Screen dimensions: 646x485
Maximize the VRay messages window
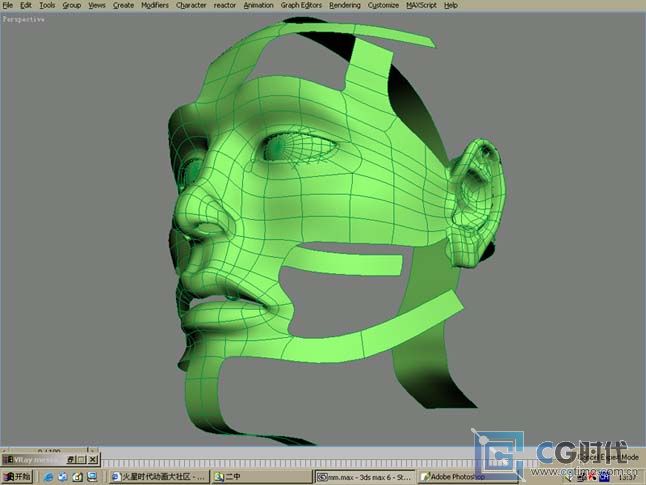[x=82, y=459]
